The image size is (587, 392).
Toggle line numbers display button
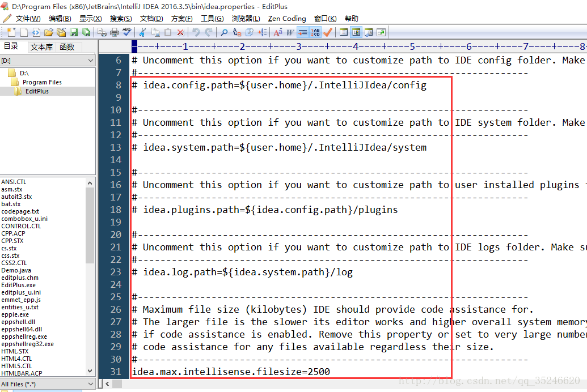(315, 32)
